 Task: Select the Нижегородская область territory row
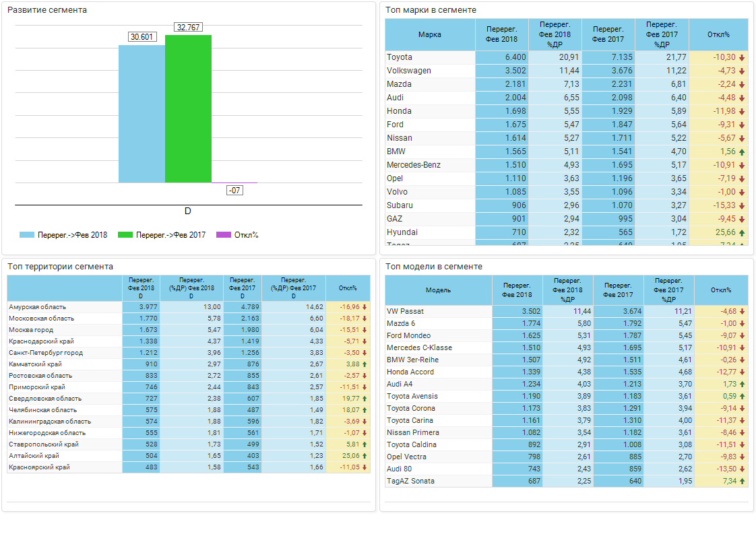(x=189, y=433)
